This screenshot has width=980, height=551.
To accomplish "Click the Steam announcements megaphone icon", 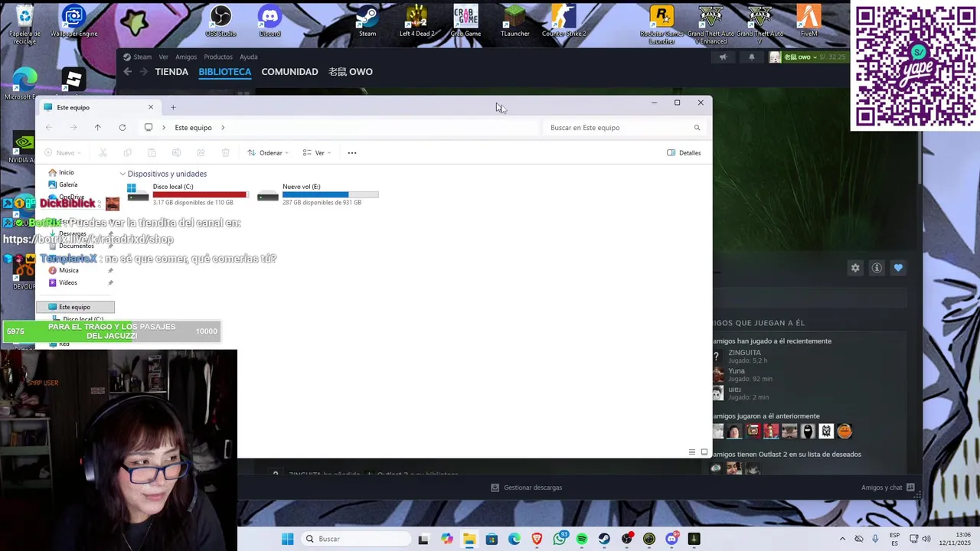I will (x=723, y=57).
